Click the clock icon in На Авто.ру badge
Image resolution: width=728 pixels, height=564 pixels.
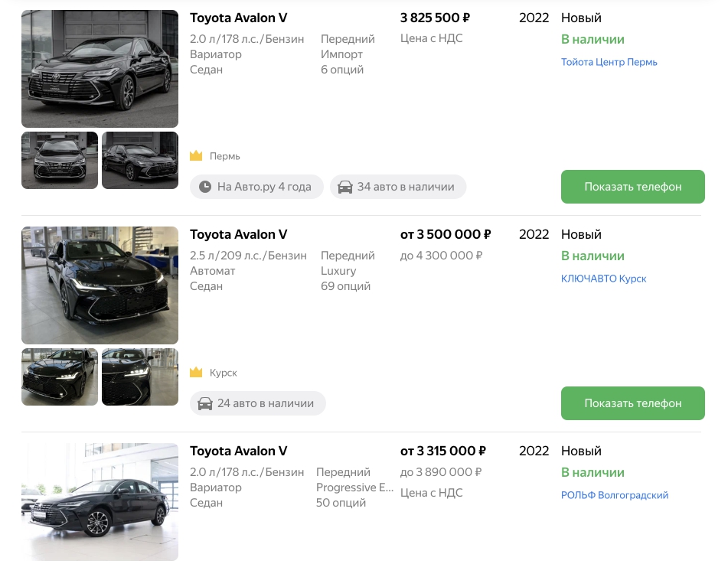pos(204,187)
